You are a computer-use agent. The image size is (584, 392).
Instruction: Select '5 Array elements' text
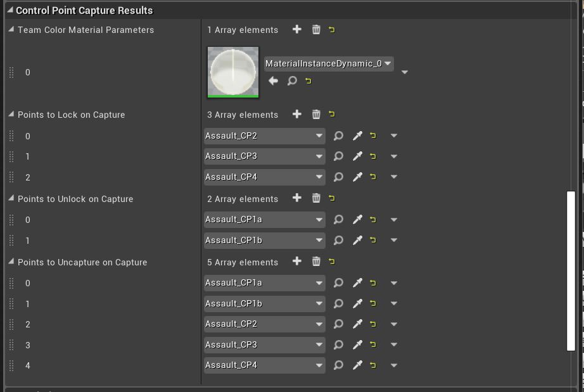pos(243,262)
